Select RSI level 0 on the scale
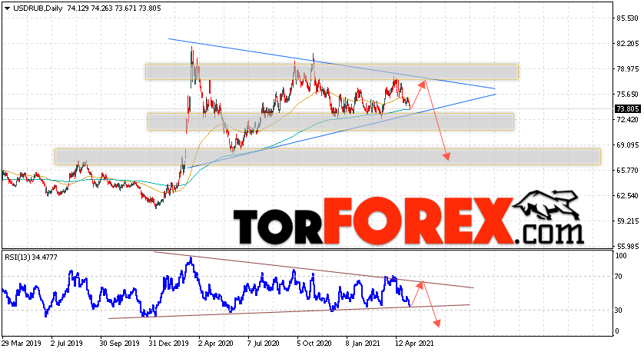This screenshot has height=352, width=644. pyautogui.click(x=618, y=331)
